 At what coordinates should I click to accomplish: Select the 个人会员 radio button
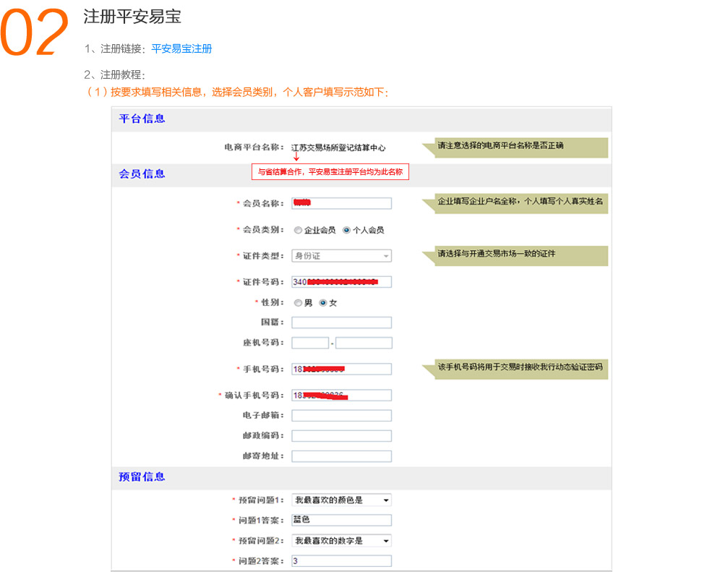point(346,230)
